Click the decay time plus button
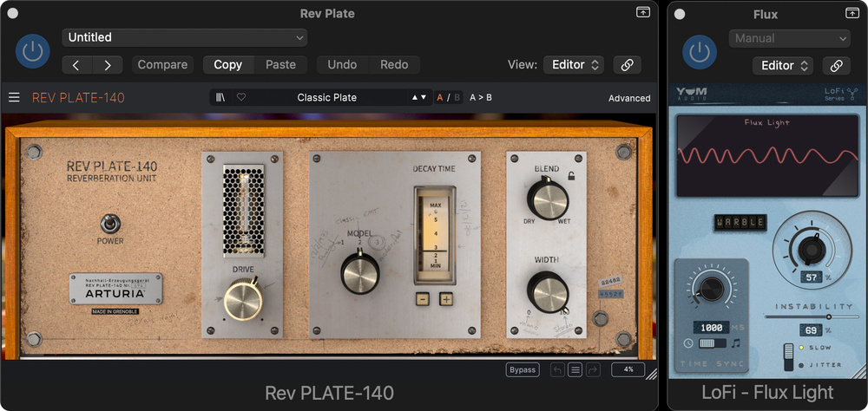 tap(446, 299)
